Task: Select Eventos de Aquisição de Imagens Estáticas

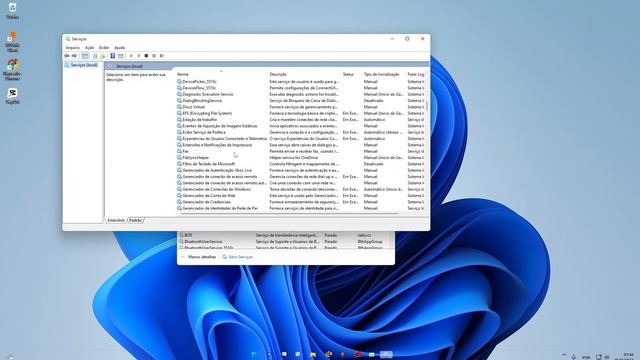Action: pyautogui.click(x=300, y=126)
